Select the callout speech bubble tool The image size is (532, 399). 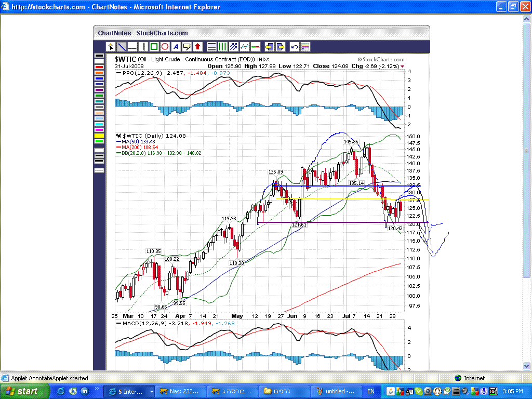click(187, 47)
